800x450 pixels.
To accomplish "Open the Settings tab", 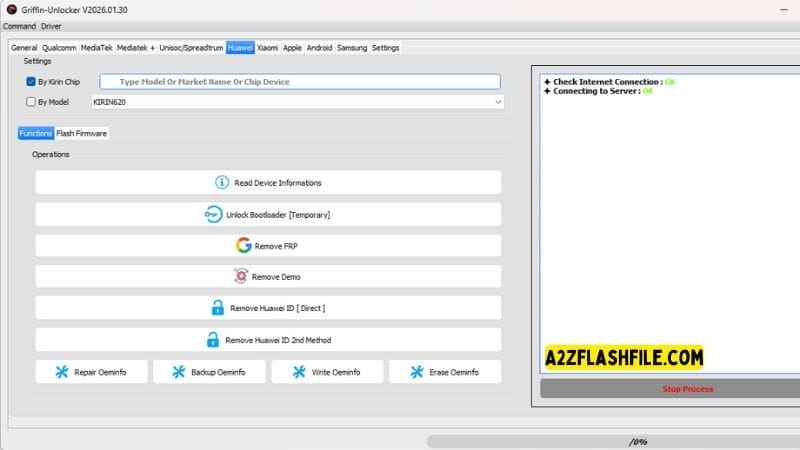I will pyautogui.click(x=385, y=47).
